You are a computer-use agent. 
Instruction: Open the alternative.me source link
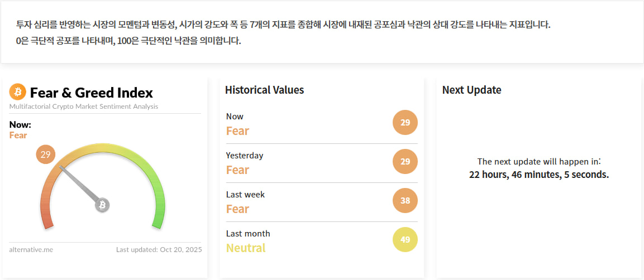(31, 250)
